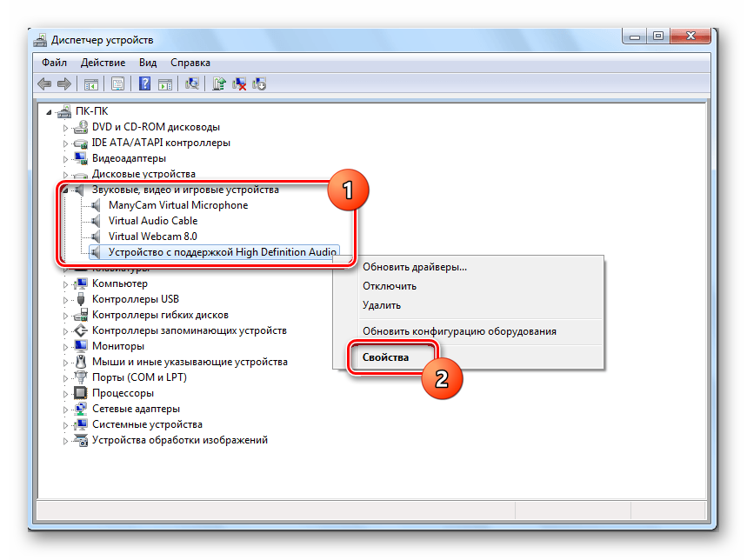Click the blue question mark Help icon
Screen dimensions: 747x560
[x=144, y=83]
